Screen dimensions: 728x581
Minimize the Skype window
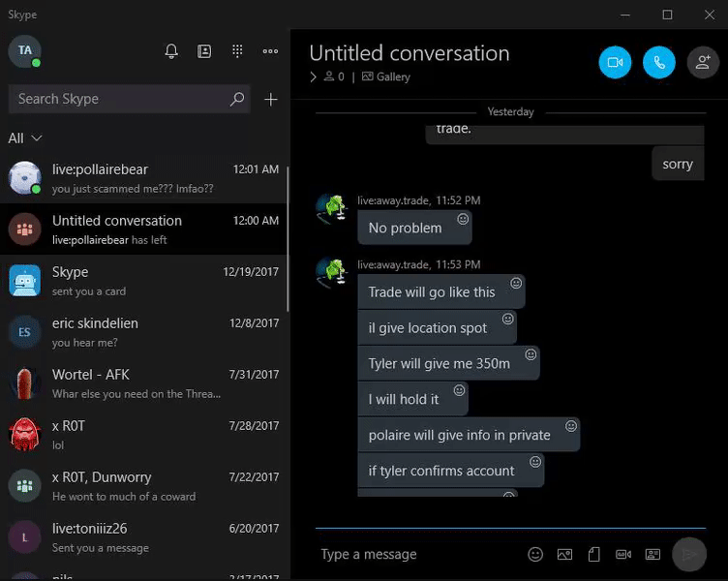point(625,15)
